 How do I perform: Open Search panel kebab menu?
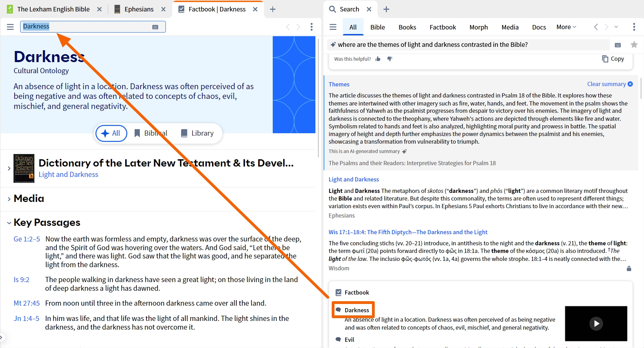[634, 27]
